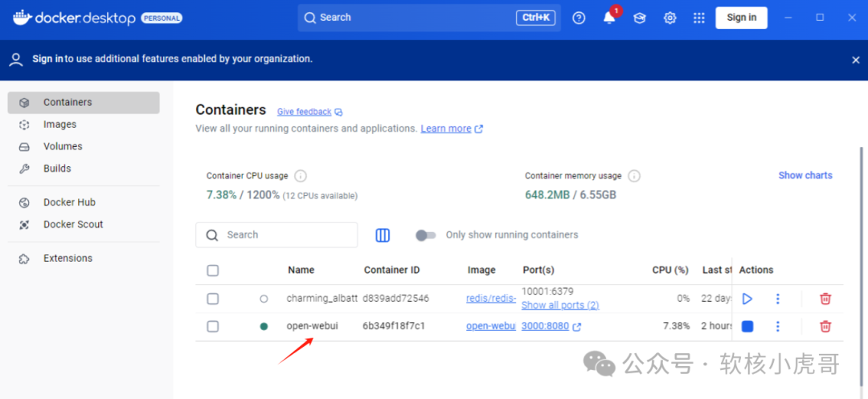Open Settings gear icon in header
This screenshot has width=868, height=399.
[669, 18]
